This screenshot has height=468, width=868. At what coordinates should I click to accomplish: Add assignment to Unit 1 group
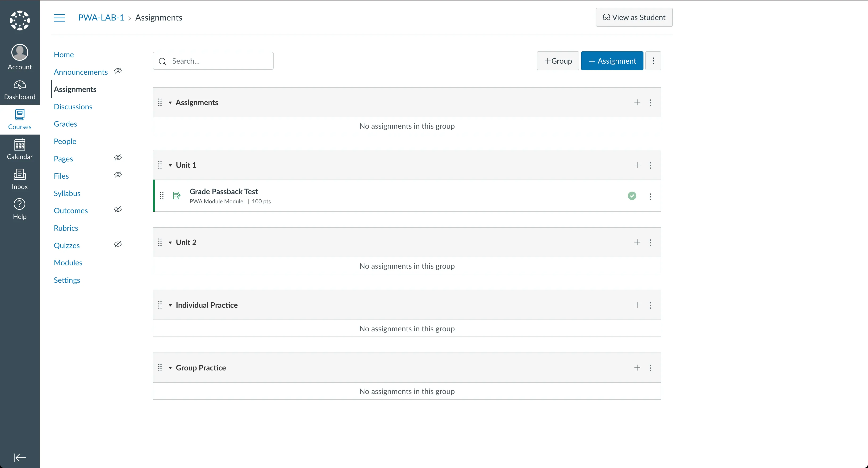(x=637, y=165)
